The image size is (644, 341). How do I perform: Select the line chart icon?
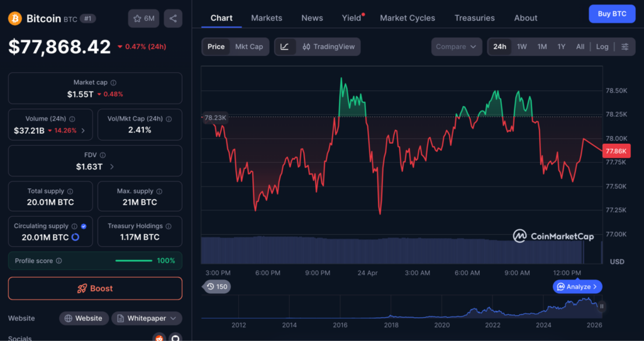285,46
